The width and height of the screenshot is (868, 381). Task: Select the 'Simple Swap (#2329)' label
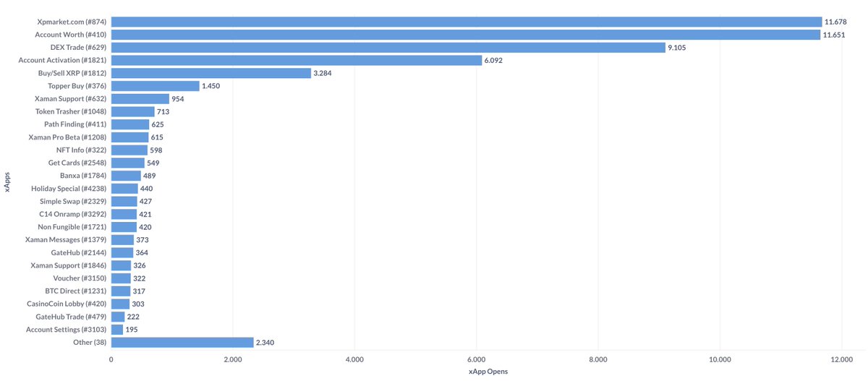[73, 201]
